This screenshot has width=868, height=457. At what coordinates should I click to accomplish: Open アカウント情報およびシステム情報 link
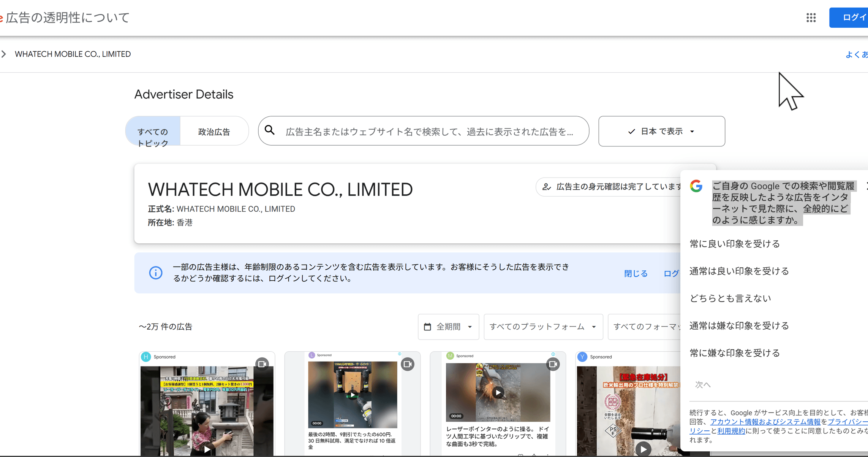pyautogui.click(x=765, y=422)
